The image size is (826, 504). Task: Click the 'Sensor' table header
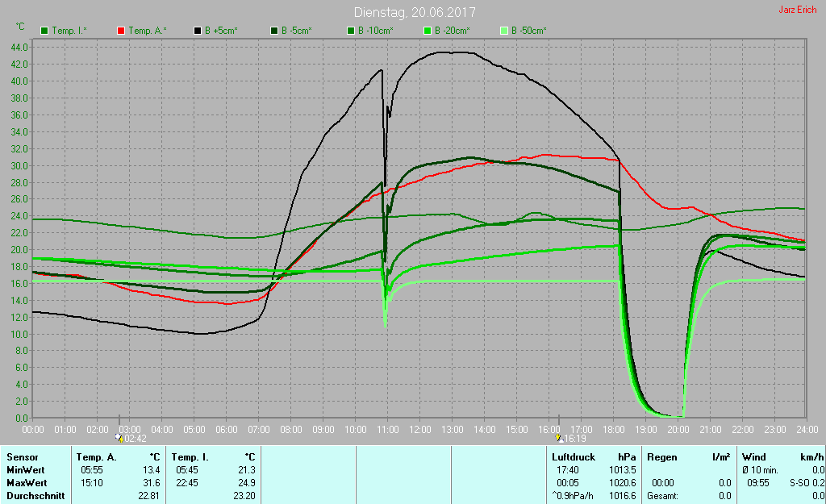pyautogui.click(x=23, y=457)
